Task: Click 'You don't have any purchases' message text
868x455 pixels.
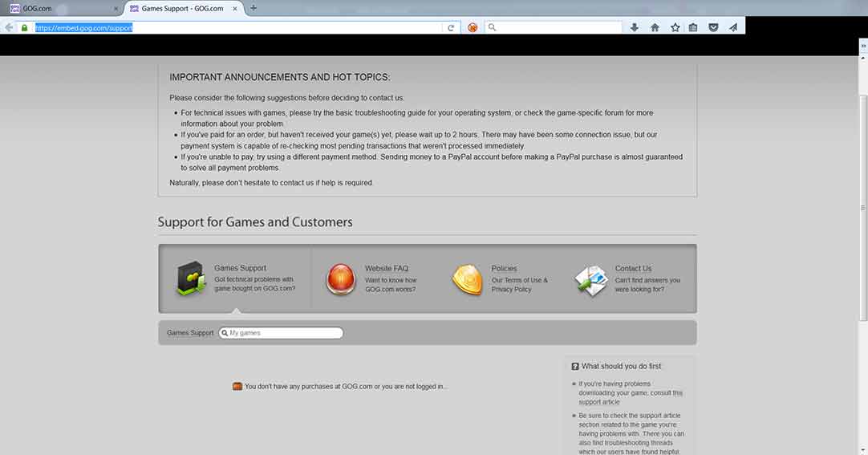Action: 346,386
